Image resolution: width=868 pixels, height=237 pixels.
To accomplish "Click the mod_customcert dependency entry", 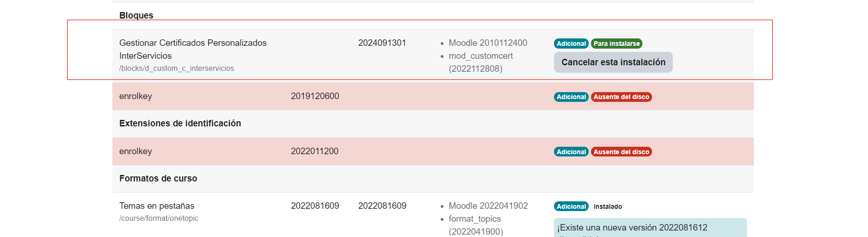I will (480, 56).
